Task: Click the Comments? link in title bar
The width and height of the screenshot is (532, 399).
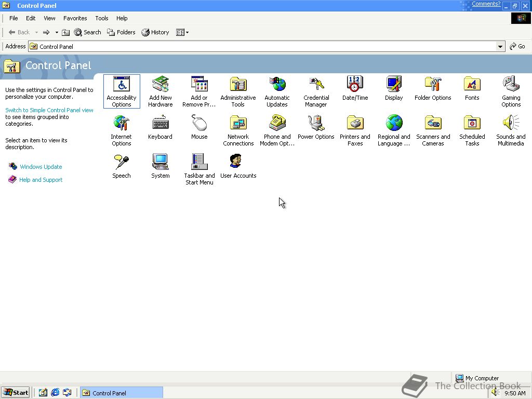Action: [x=486, y=4]
